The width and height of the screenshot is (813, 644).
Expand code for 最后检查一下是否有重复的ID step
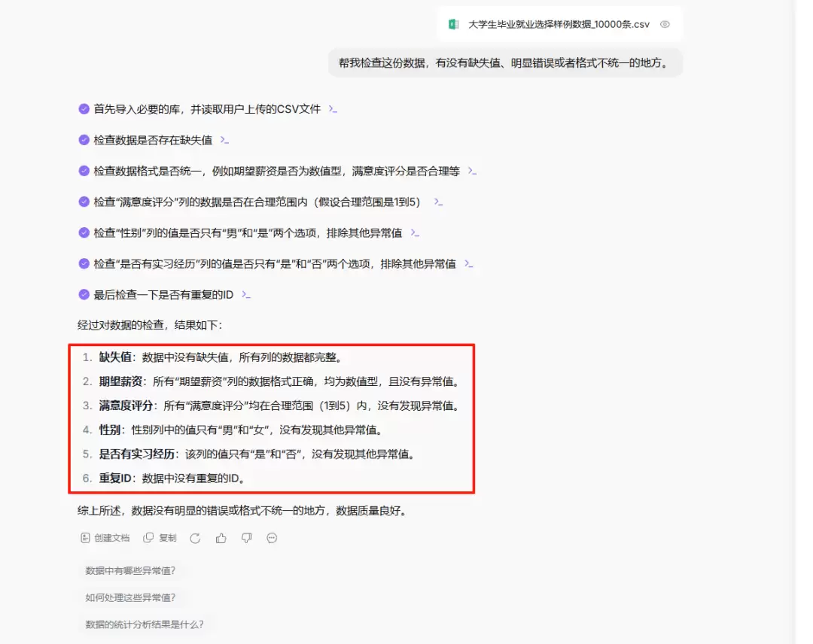pyautogui.click(x=246, y=295)
